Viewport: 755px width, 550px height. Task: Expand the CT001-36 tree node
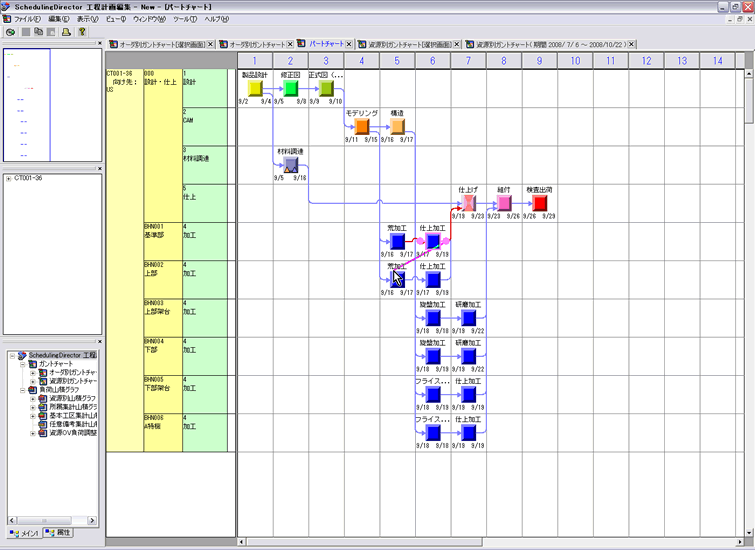[9, 179]
